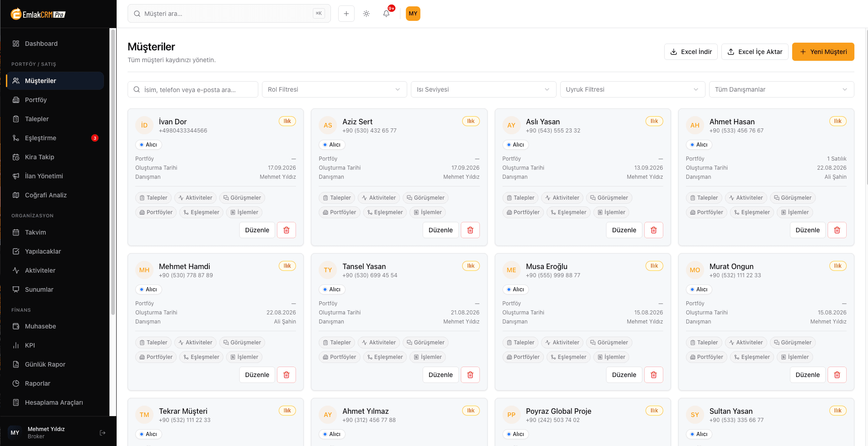This screenshot has height=446, width=868.
Task: Focus the Müşteri ara top search field
Action: tap(229, 14)
